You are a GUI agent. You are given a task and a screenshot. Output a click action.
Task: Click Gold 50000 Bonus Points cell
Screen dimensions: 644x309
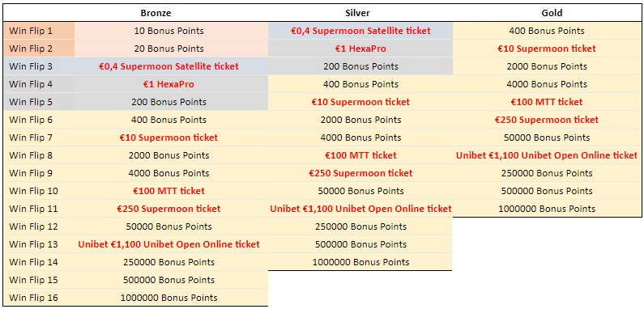(547, 138)
